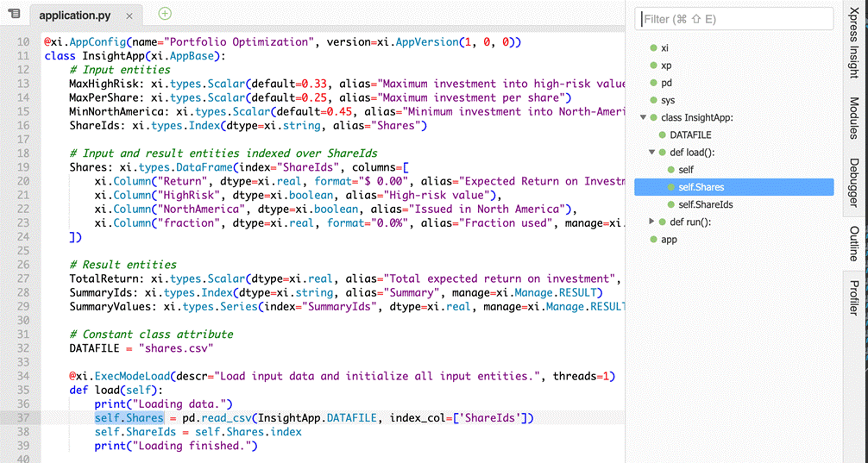Viewport: 868px width, 463px height.
Task: Switch to the Debugger side panel
Action: click(853, 183)
